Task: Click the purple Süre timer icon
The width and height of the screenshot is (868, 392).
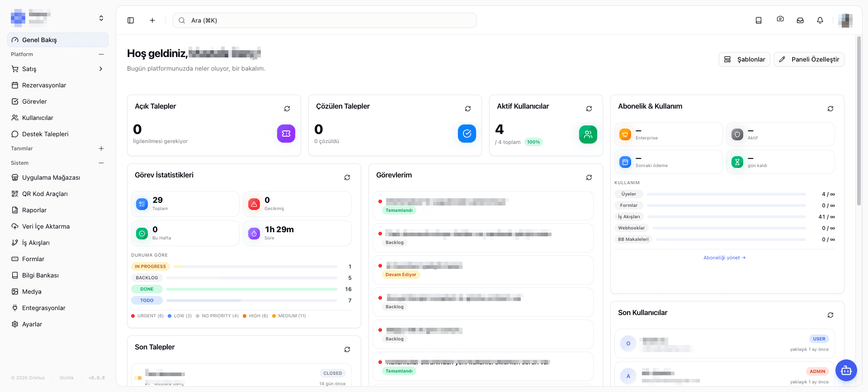Action: [254, 234]
